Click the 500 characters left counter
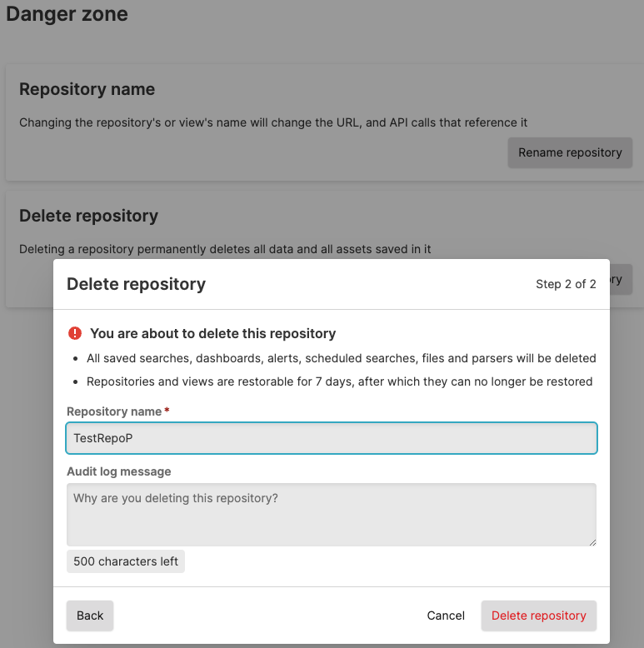This screenshot has width=644, height=648. pos(126,561)
